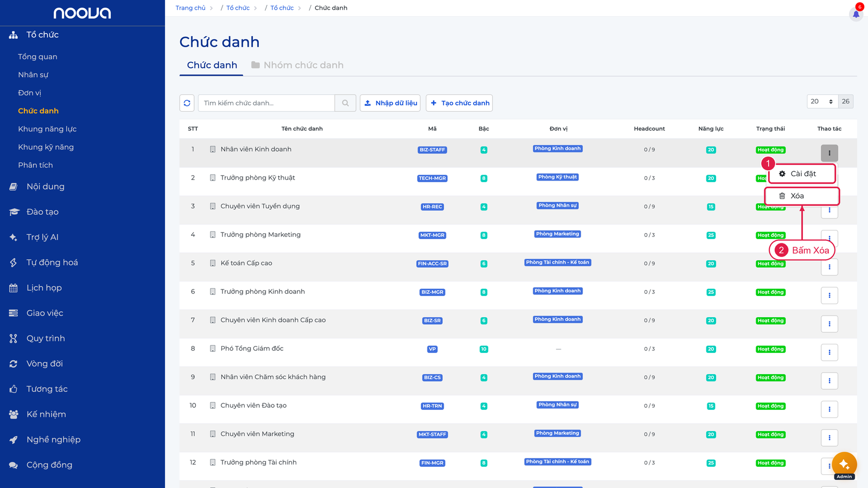Click the Tổ chức org-chart icon

point(14,35)
